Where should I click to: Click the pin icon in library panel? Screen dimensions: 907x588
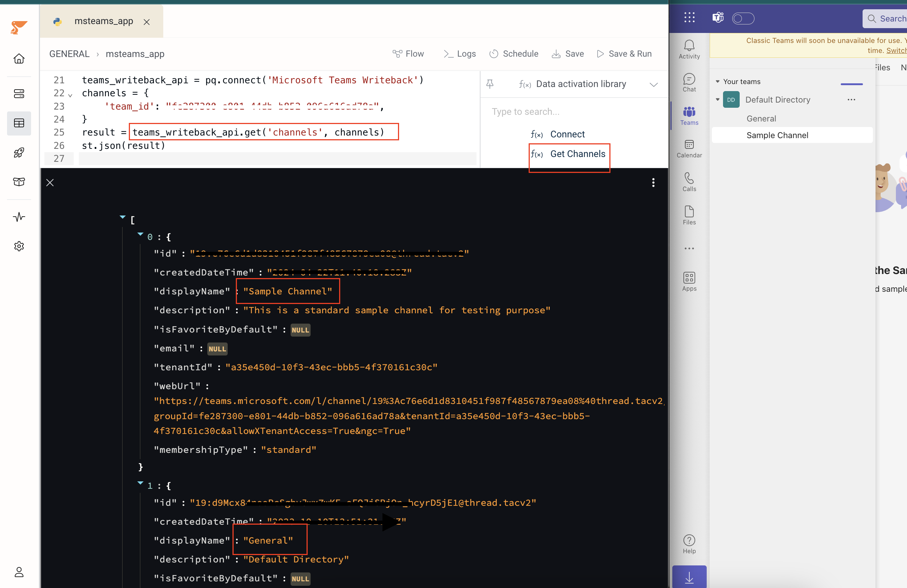click(x=490, y=84)
